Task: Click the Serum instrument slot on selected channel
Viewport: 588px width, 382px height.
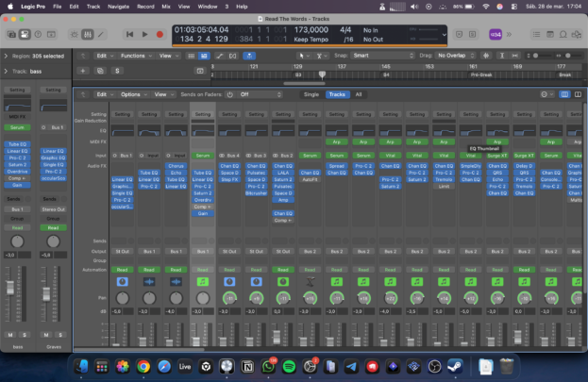Action: [202, 155]
